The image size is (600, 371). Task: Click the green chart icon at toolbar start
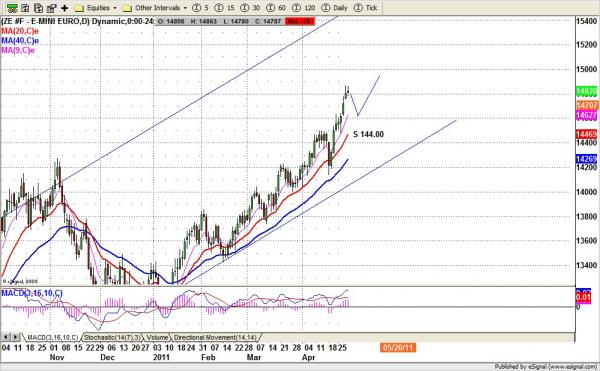tap(12, 8)
